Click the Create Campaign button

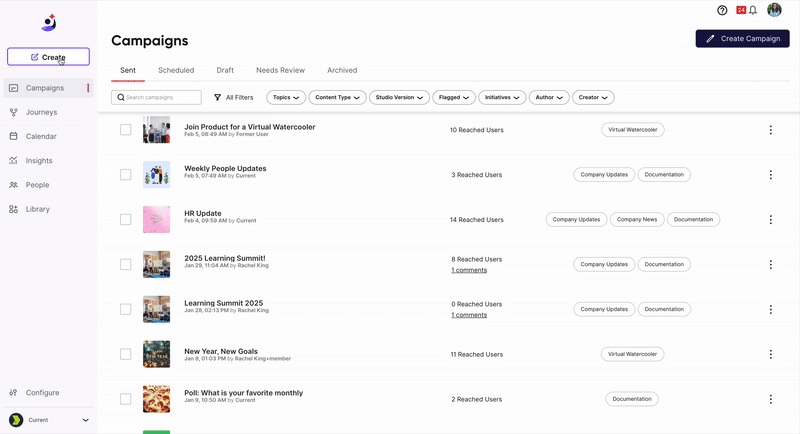[x=742, y=39]
